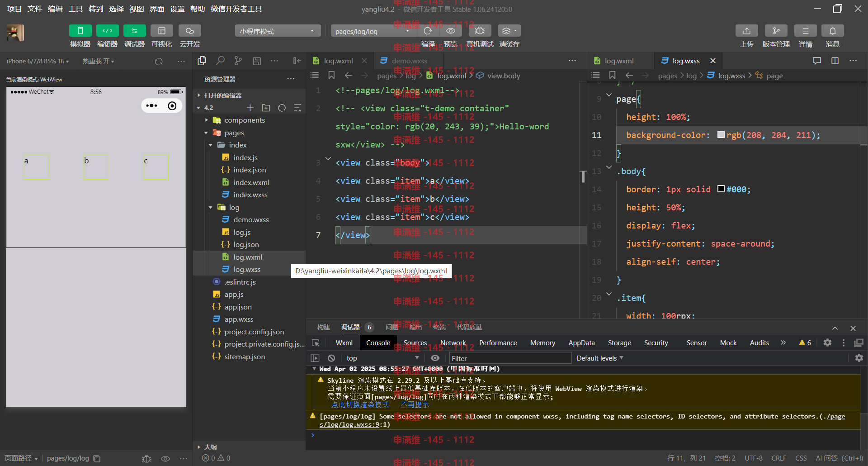Switch to right-pane log.wxml tab
Viewport: 868px width, 466px height.
click(x=619, y=61)
